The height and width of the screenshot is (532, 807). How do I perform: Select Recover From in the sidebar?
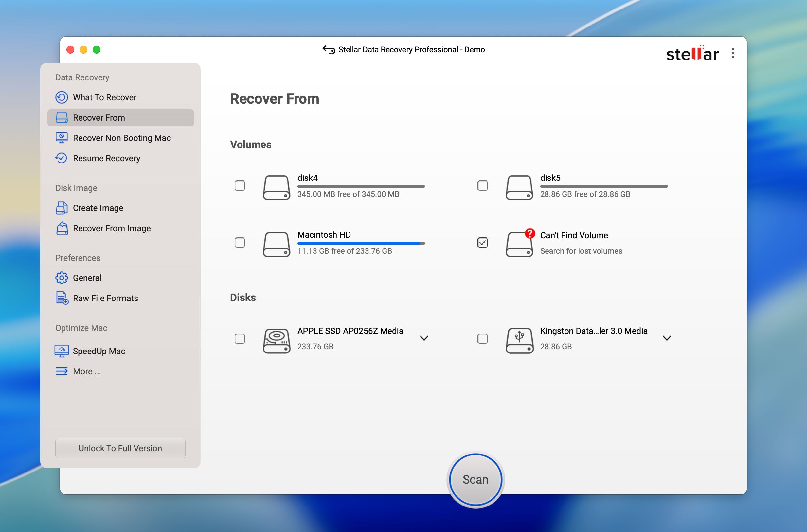pos(120,118)
